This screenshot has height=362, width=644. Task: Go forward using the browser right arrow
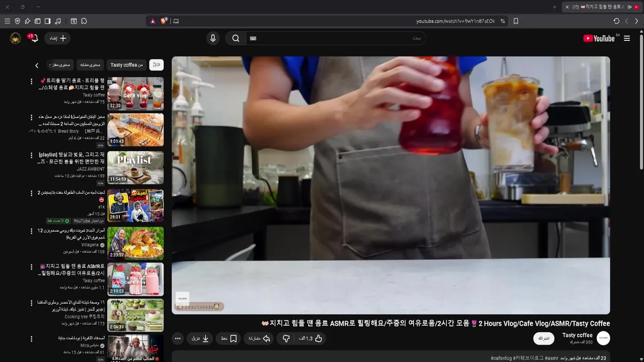point(636,21)
